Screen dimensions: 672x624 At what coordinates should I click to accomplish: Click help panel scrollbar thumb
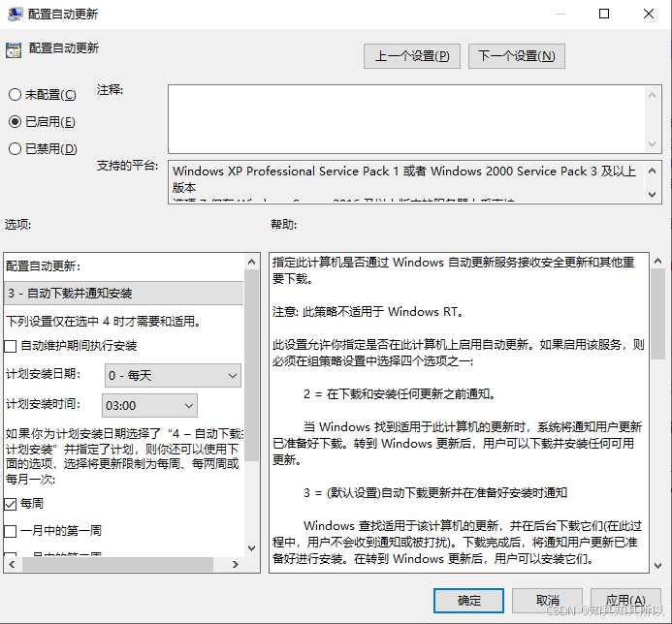click(657, 314)
